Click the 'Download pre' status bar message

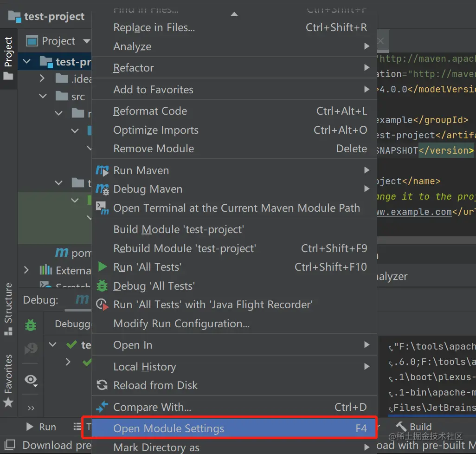click(57, 445)
